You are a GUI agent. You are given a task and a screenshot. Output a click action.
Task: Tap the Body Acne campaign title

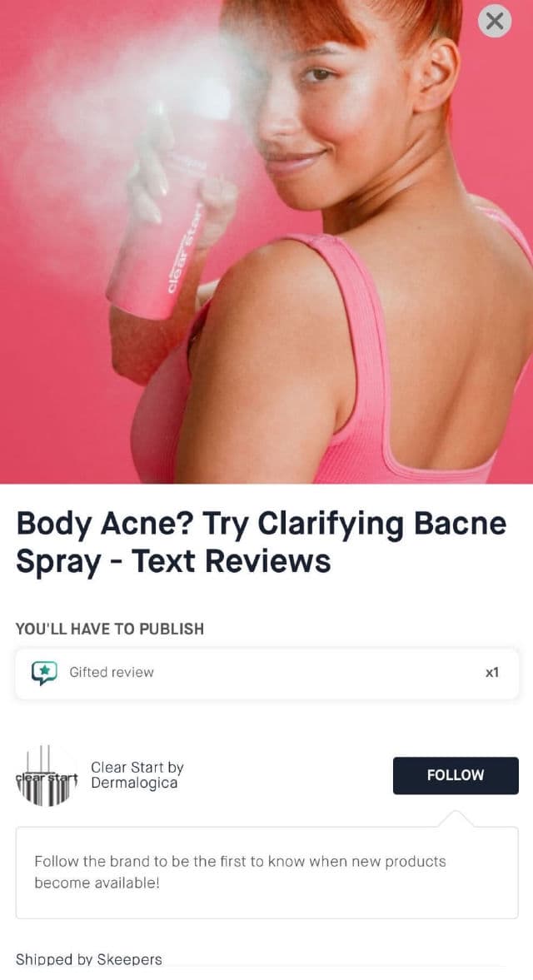(x=262, y=542)
